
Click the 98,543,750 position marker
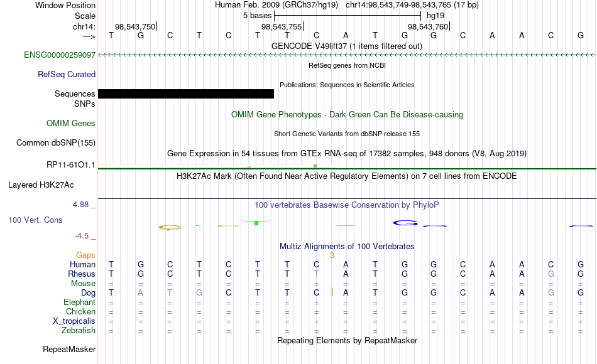tap(135, 26)
